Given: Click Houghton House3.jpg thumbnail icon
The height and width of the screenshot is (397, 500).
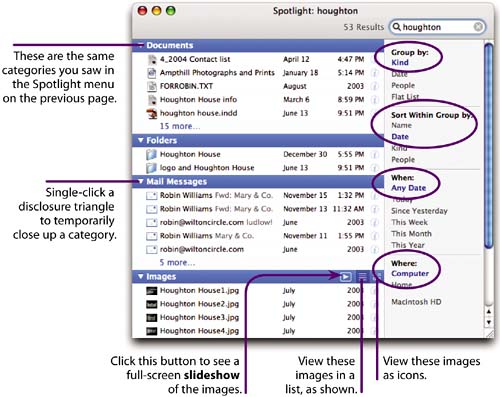Looking at the screenshot, I should (152, 318).
